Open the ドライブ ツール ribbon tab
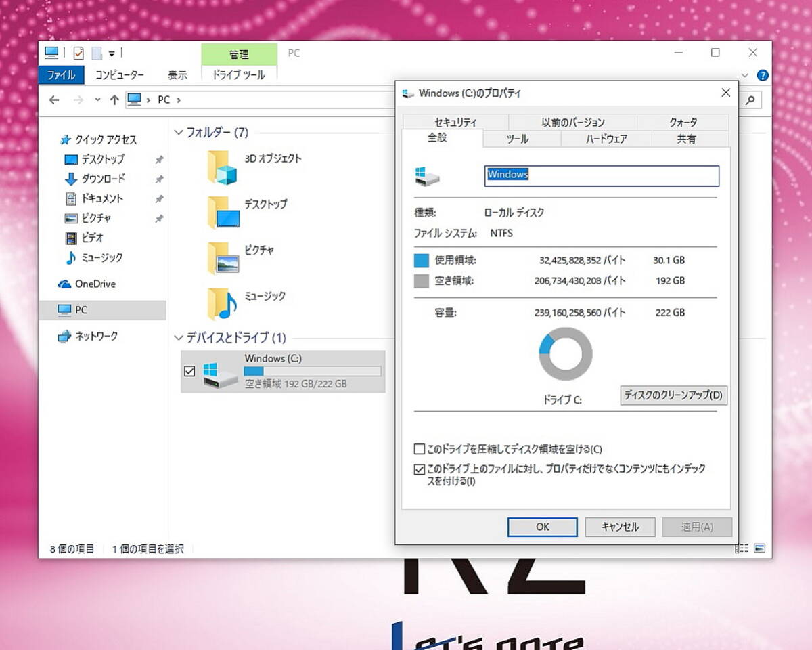The width and height of the screenshot is (812, 650). click(239, 74)
